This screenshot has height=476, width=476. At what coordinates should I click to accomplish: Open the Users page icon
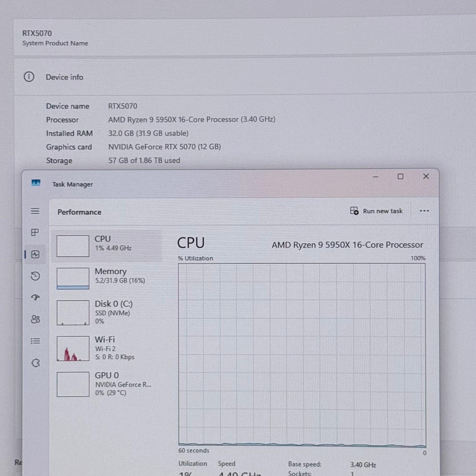point(36,319)
